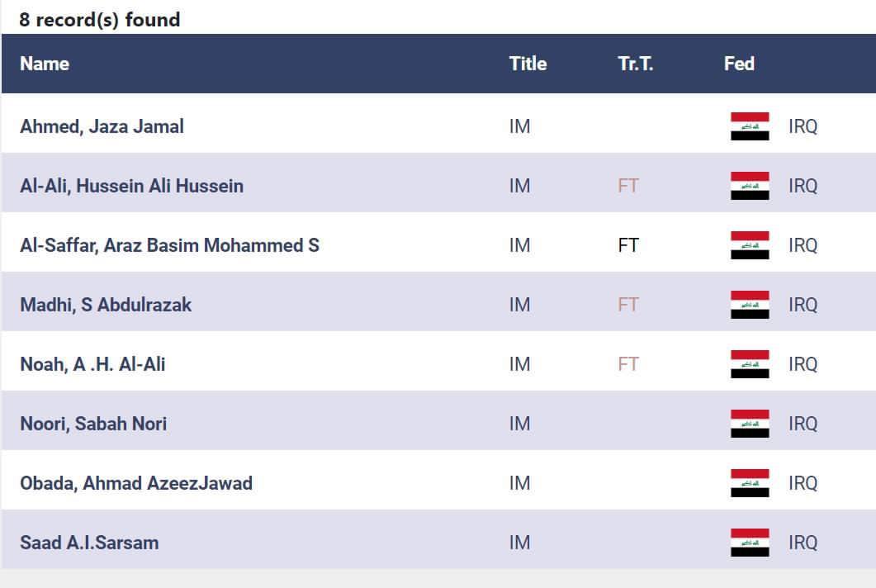Open Noah, A .H. Al-Ali profile

92,364
